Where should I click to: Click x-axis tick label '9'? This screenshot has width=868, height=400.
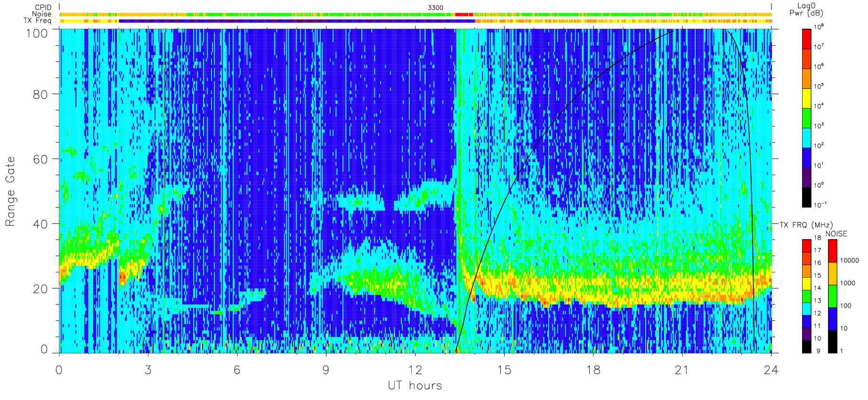click(326, 370)
